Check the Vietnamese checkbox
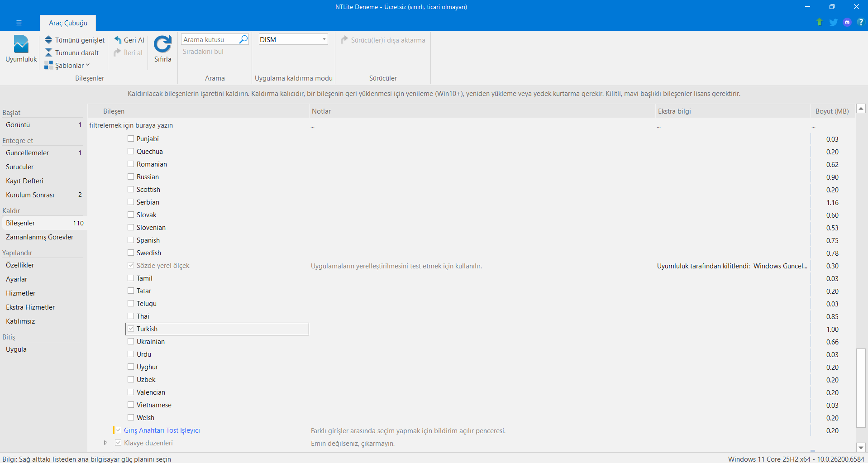868x463 pixels. click(x=131, y=405)
